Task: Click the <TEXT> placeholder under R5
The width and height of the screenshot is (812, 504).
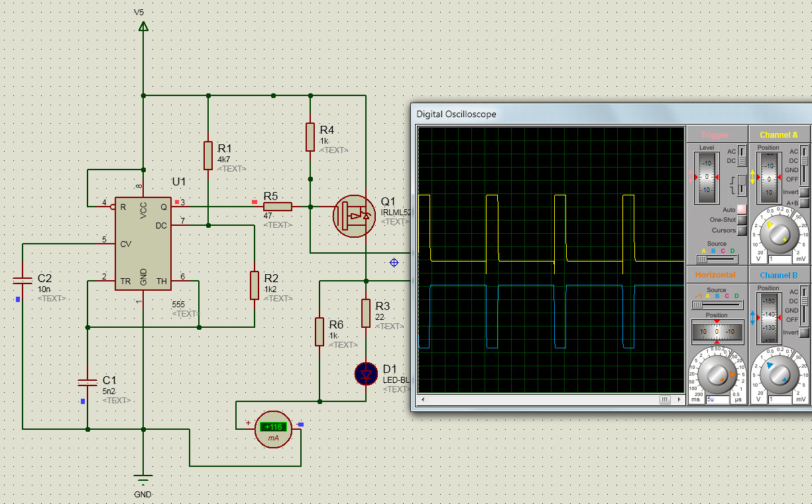Action: [278, 225]
